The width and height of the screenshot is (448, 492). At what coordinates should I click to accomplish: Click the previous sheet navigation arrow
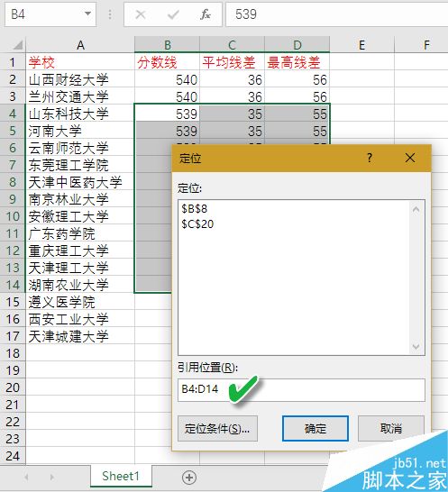pyautogui.click(x=26, y=478)
